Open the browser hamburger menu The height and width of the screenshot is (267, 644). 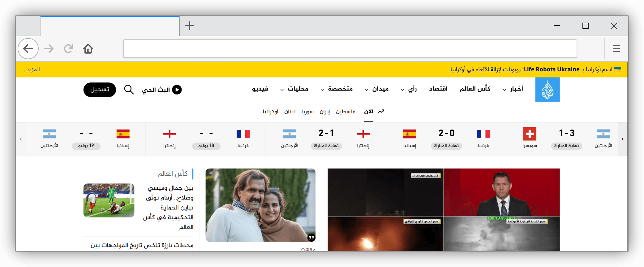coord(616,49)
